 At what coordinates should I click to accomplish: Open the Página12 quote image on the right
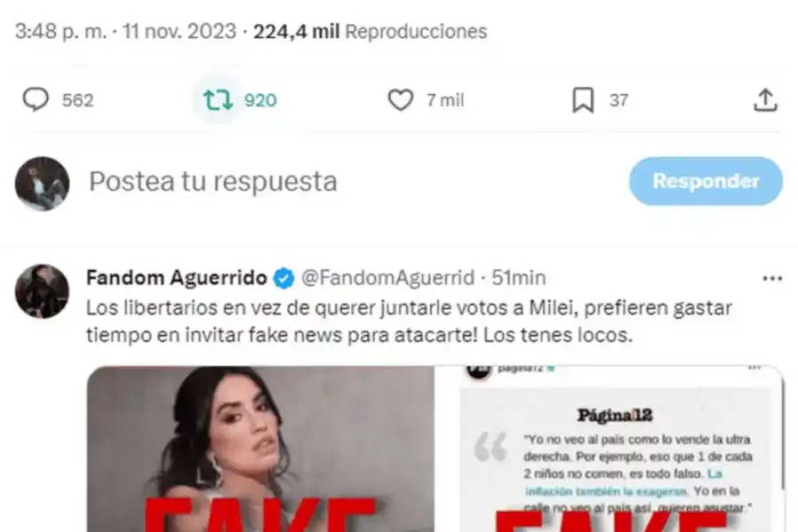coord(610,449)
